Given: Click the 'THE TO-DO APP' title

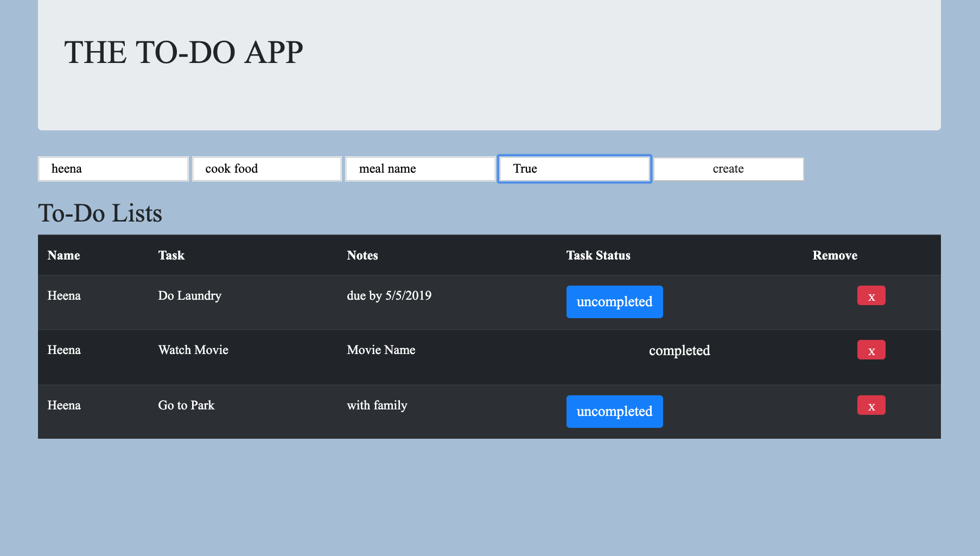Looking at the screenshot, I should point(183,53).
